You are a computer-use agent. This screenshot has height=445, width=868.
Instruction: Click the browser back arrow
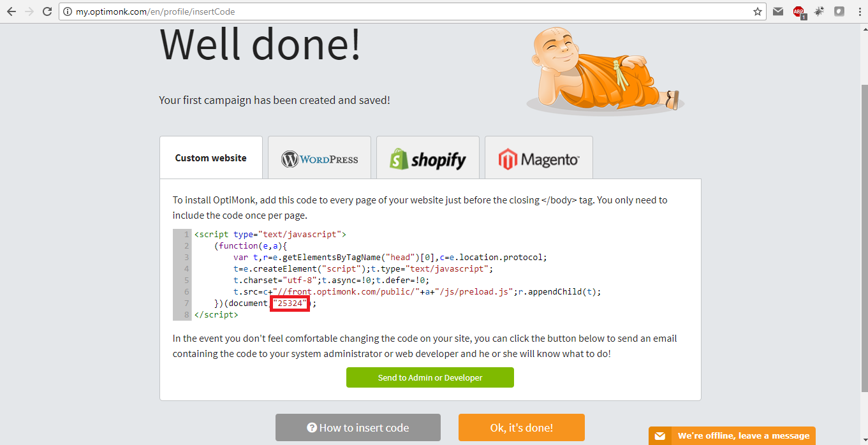(11, 11)
